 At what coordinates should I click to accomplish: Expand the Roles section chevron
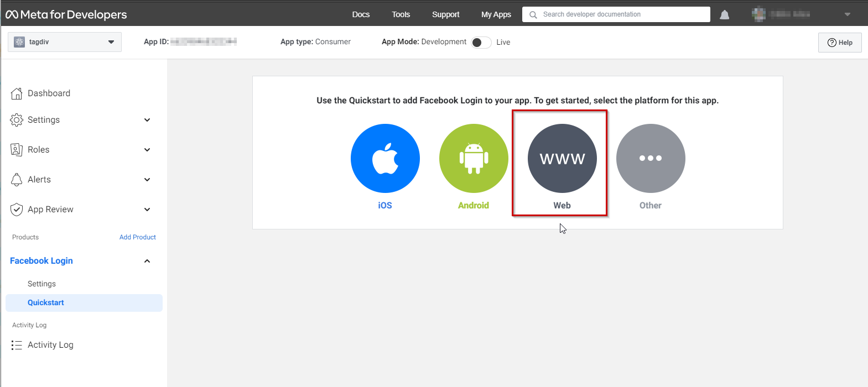pyautogui.click(x=147, y=150)
